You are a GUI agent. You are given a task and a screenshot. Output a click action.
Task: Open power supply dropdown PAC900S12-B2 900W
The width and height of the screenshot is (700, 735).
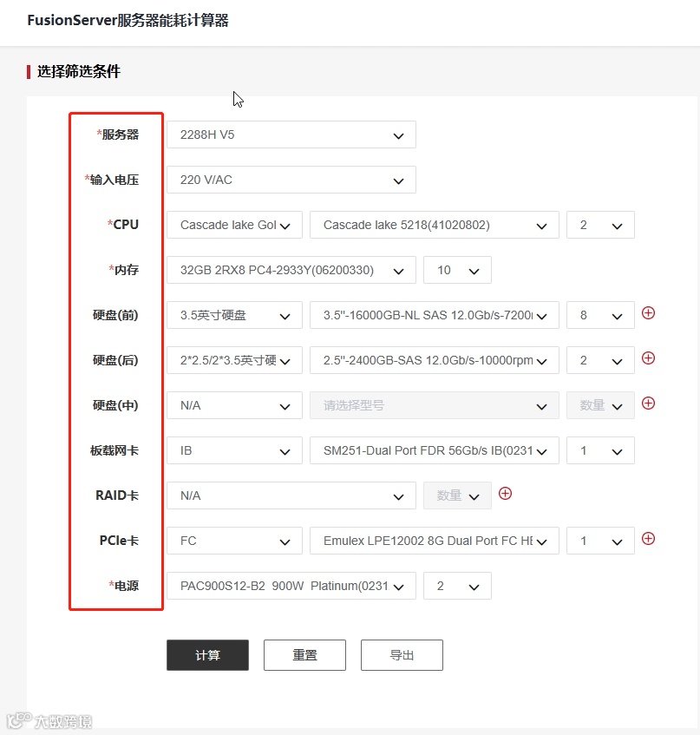291,586
